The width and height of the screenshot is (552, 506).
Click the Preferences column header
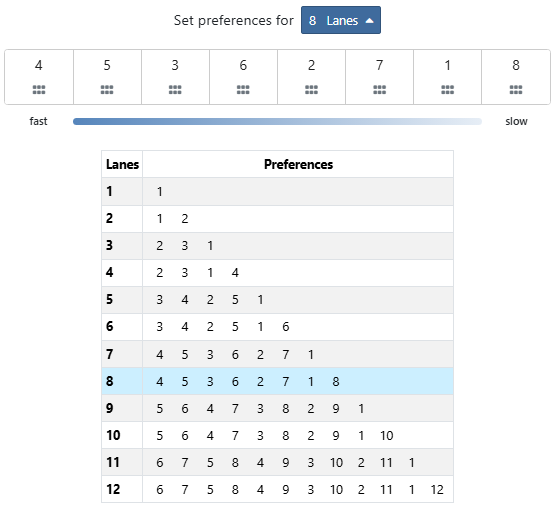(298, 164)
